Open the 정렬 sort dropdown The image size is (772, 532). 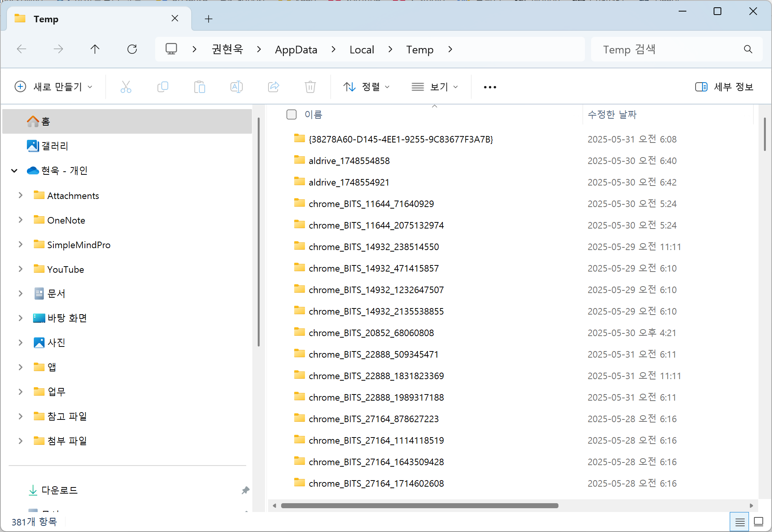(x=366, y=87)
